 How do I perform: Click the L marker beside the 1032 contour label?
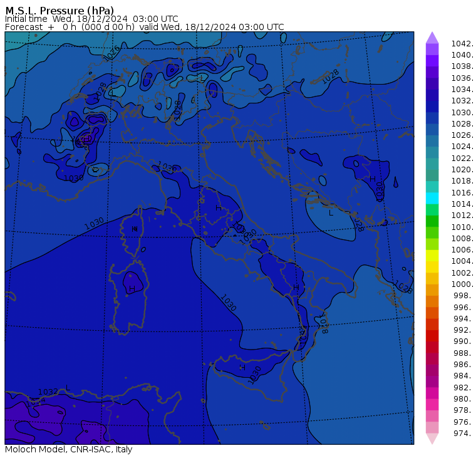[68, 388]
